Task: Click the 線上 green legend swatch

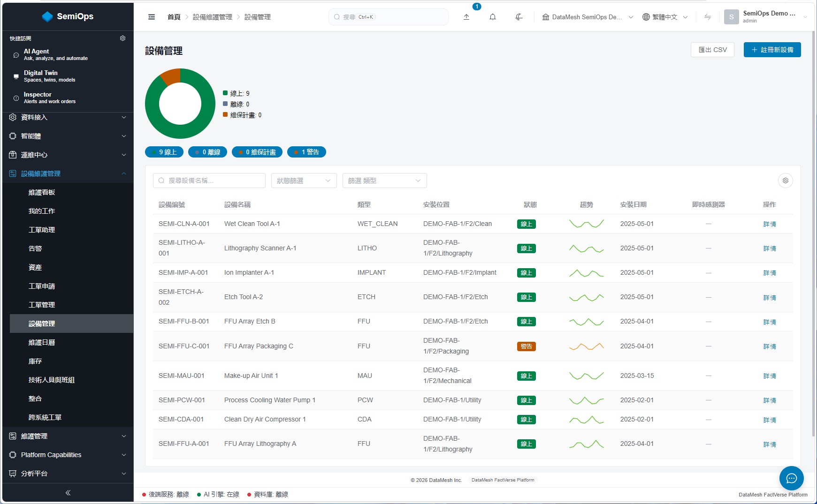Action: tap(225, 93)
